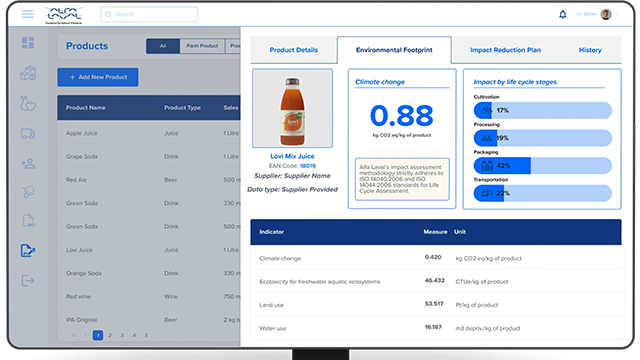Click the 46.432 measure value
The image size is (640, 360).
tap(434, 281)
